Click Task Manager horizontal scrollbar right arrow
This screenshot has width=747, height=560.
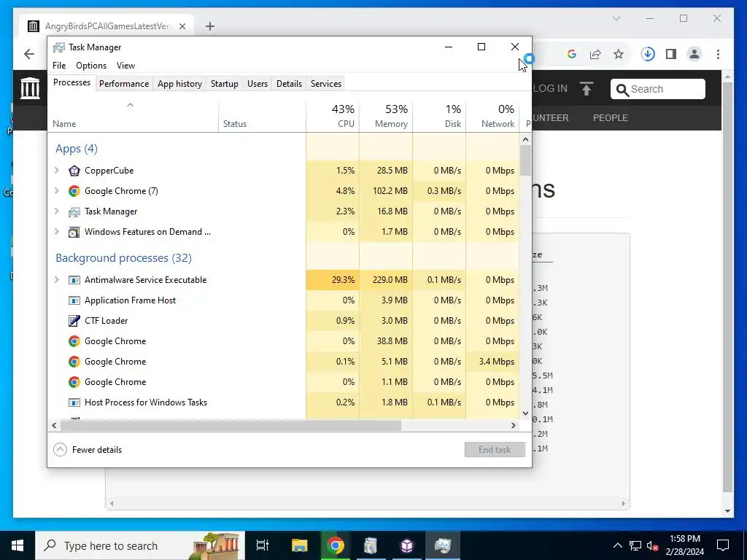[514, 425]
